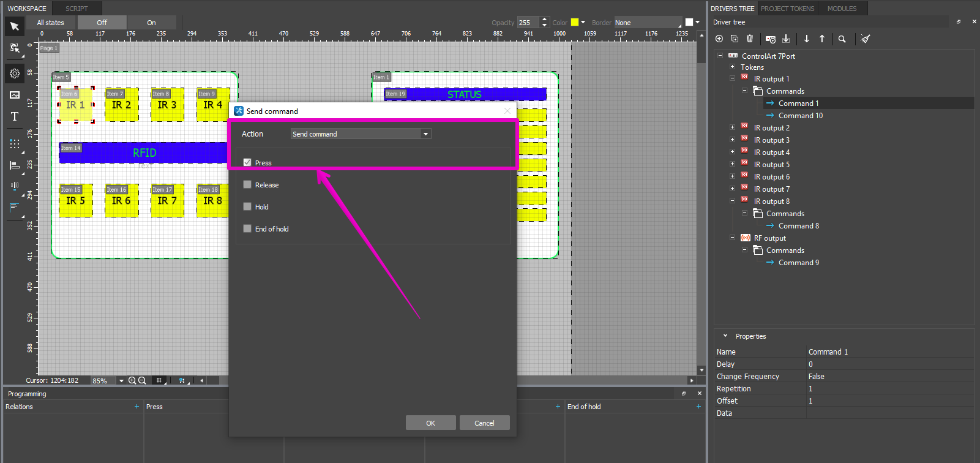The image size is (980, 463).
Task: Open the PROJECT TOKENS tab
Action: [x=787, y=9]
